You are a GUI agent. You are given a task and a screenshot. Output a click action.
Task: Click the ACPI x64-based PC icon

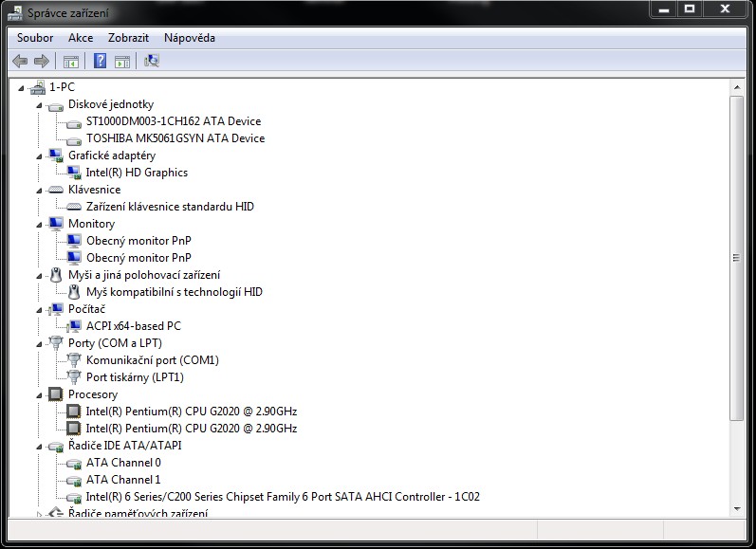pos(74,326)
